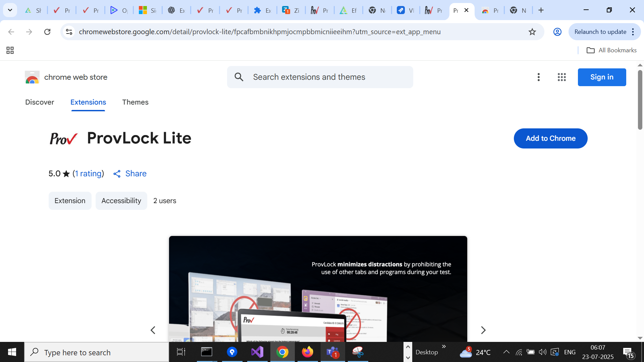Image resolution: width=644 pixels, height=362 pixels.
Task: Switch to the Discover tab
Action: (40, 102)
